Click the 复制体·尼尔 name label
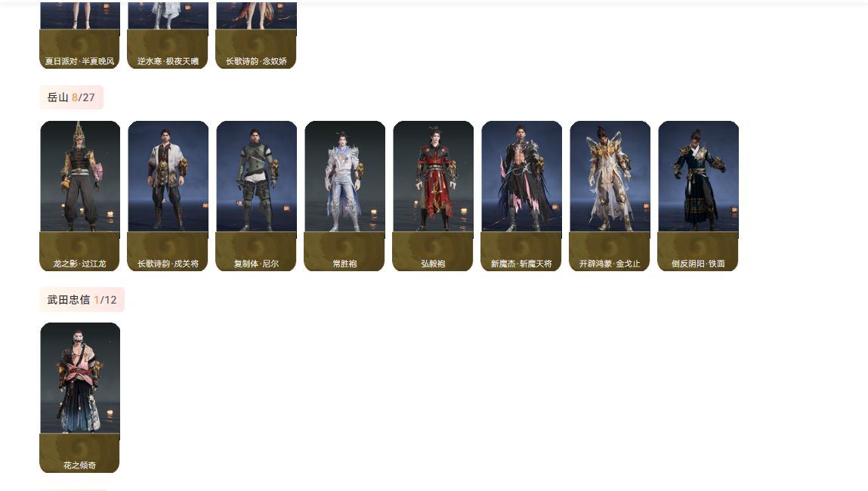This screenshot has width=868, height=491. pyautogui.click(x=256, y=264)
